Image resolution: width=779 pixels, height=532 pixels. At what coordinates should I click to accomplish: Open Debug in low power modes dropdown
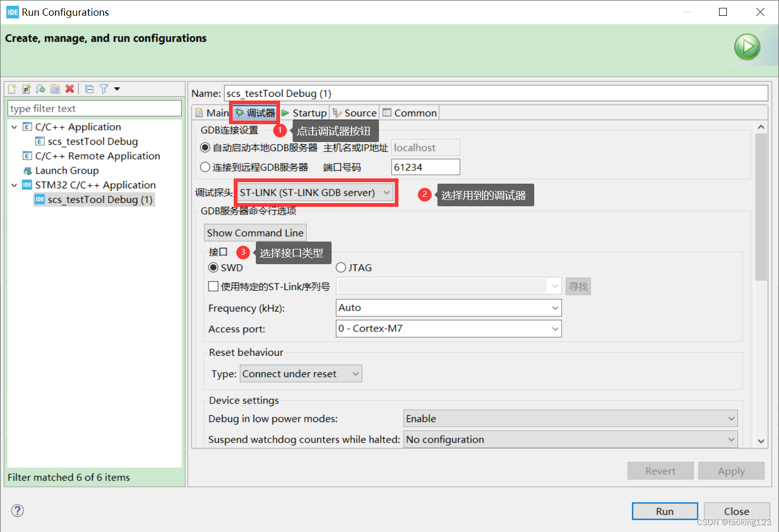point(571,418)
